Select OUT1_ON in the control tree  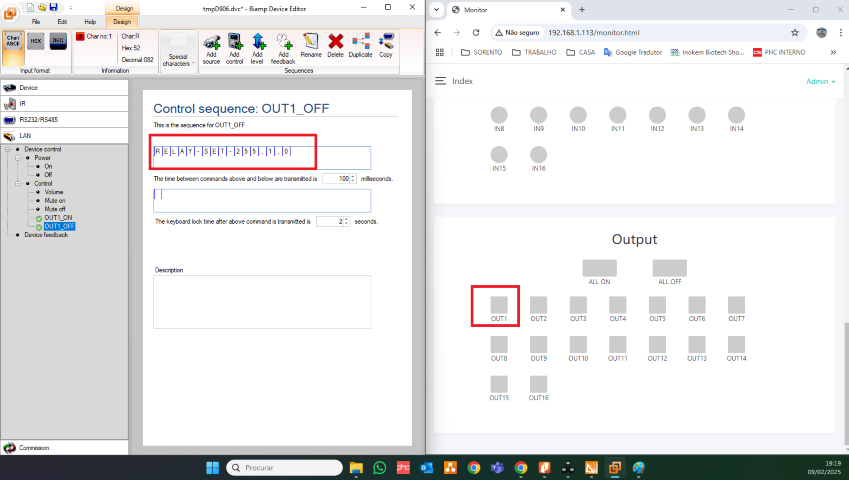tap(58, 217)
